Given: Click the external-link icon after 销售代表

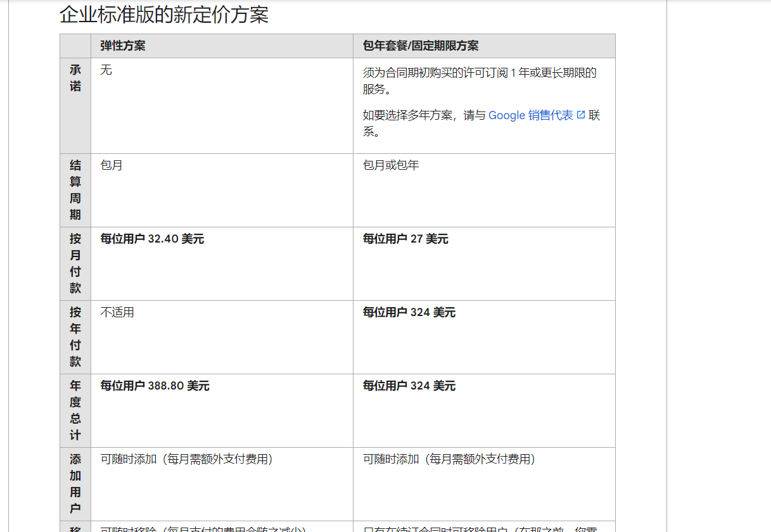Looking at the screenshot, I should tap(581, 115).
